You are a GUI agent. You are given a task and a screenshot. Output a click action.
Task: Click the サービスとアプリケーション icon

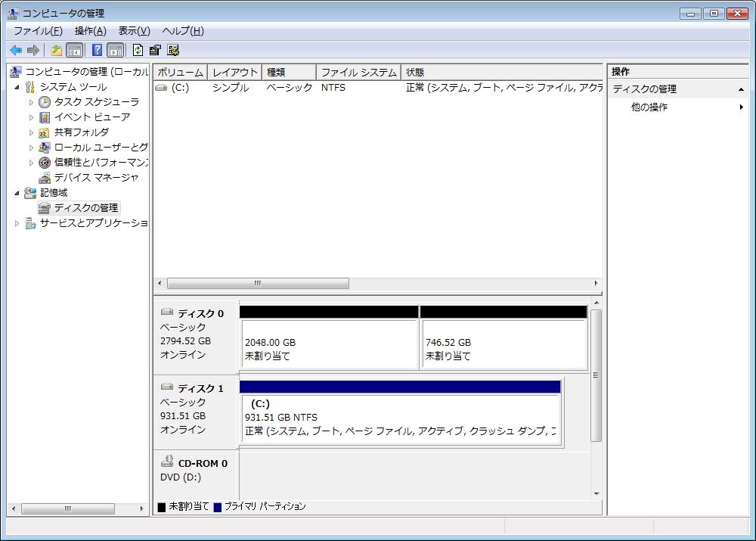(30, 223)
